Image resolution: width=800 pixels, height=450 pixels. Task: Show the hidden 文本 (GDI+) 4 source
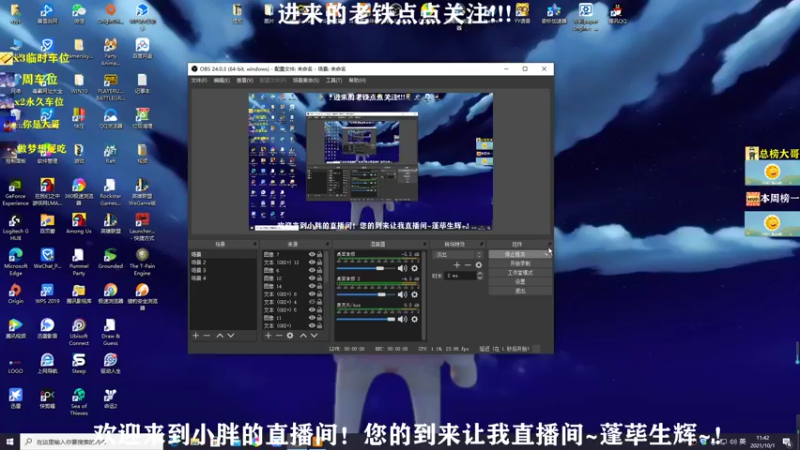coord(312,302)
